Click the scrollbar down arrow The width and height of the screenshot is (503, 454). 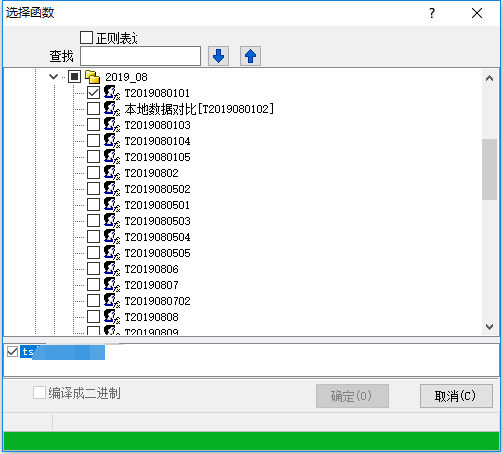click(x=489, y=327)
